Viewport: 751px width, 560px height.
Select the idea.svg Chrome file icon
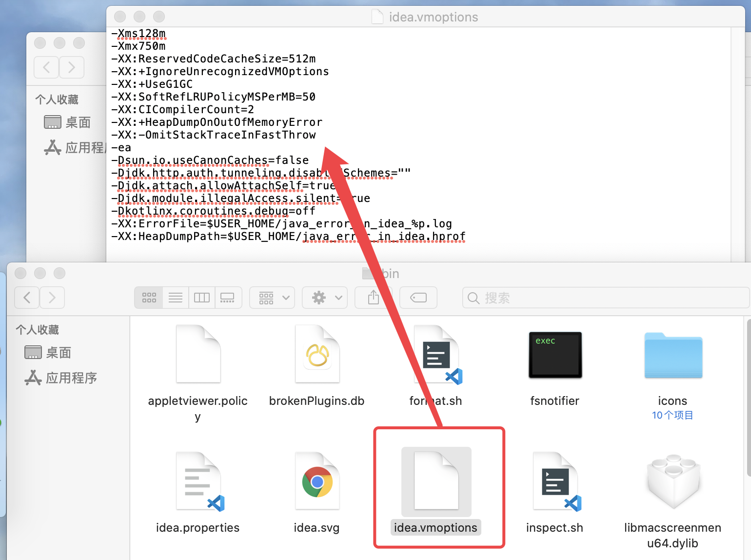coord(317,481)
